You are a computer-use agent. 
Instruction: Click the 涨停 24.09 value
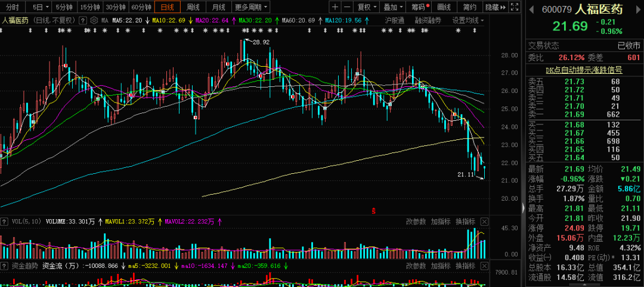click(574, 227)
